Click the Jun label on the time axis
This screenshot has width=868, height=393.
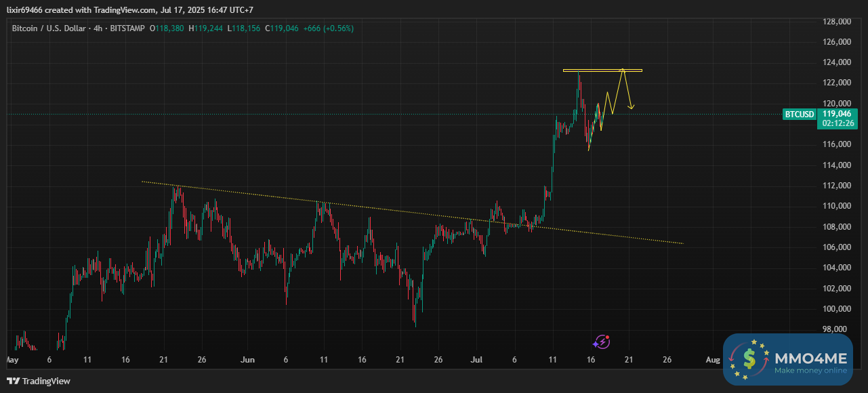[x=248, y=360]
